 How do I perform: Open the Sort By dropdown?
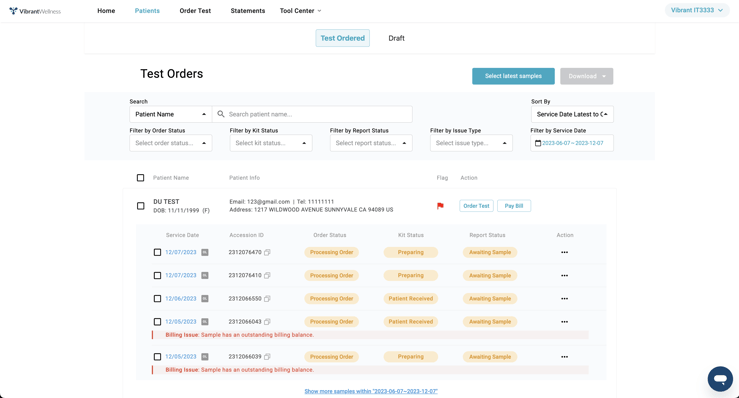tap(572, 114)
